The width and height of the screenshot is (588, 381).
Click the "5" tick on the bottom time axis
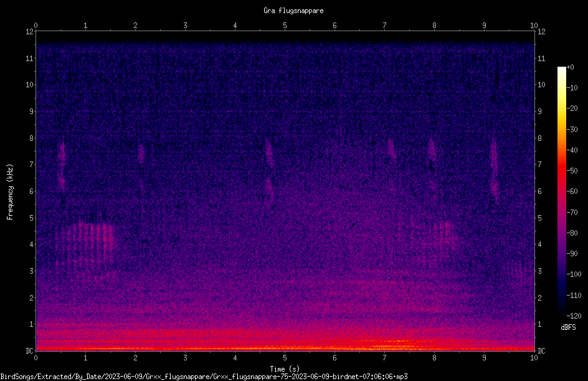point(285,358)
